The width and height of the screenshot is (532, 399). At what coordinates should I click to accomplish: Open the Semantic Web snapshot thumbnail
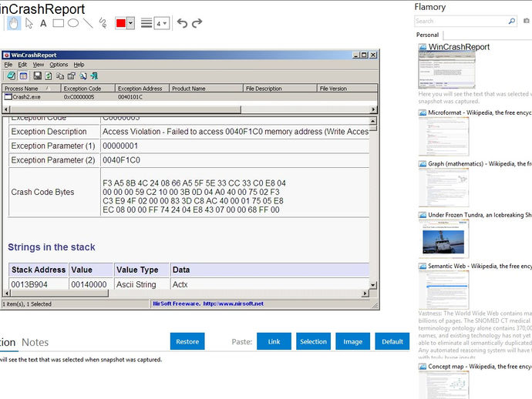(444, 290)
